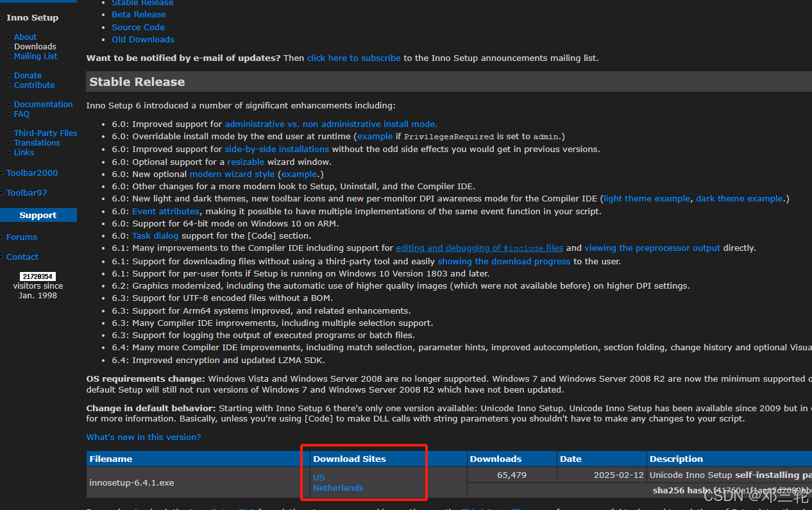The height and width of the screenshot is (510, 812).
Task: Open 'dark theme example' link
Action: click(740, 198)
